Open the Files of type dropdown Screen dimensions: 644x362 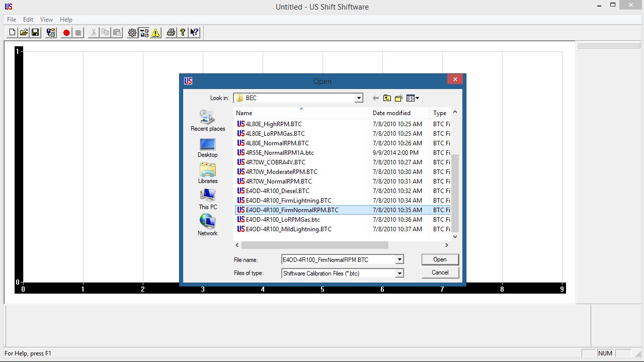click(x=399, y=274)
